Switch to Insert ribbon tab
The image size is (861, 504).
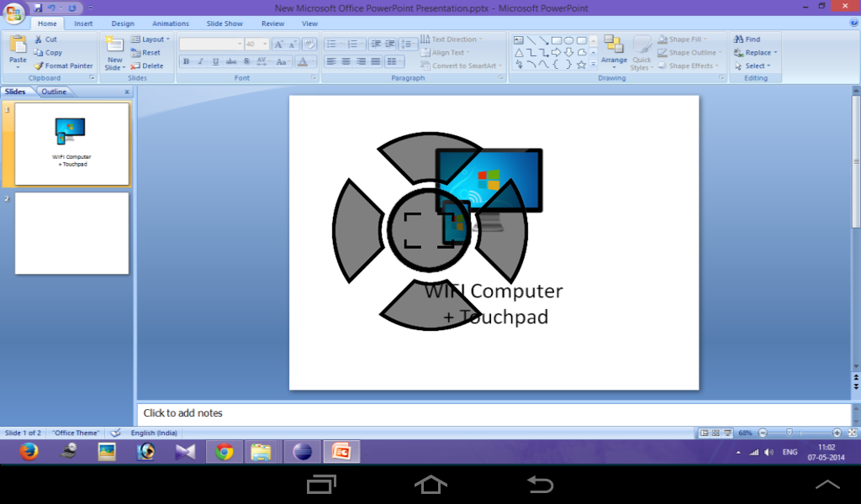click(x=83, y=24)
